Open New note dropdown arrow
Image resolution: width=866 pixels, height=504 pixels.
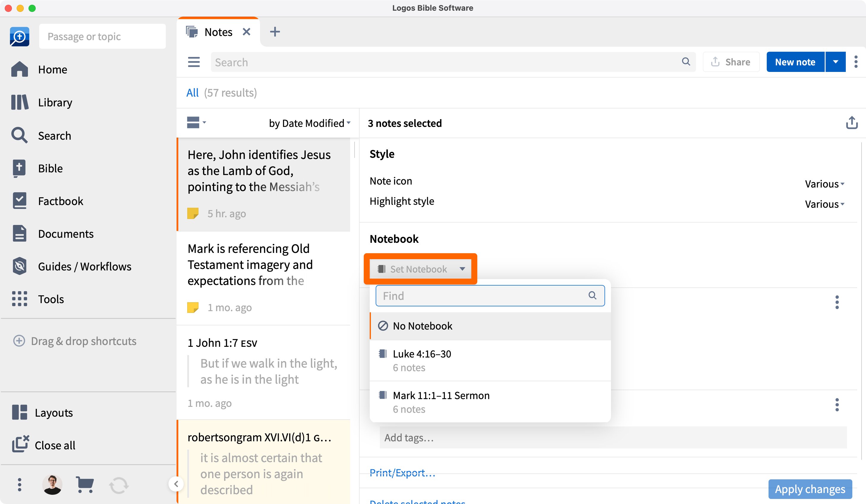point(835,62)
